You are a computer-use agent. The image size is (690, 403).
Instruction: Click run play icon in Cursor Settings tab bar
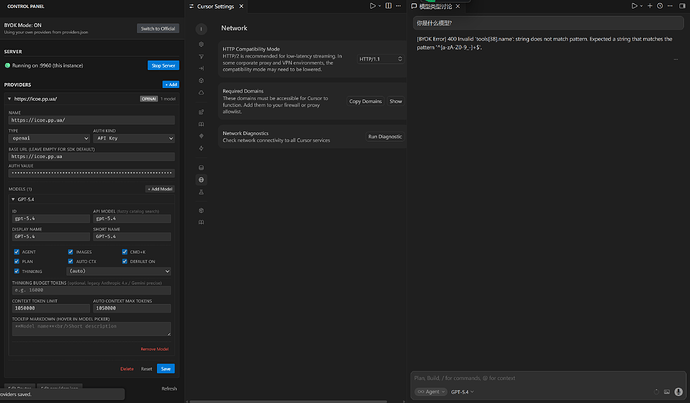pyautogui.click(x=373, y=6)
